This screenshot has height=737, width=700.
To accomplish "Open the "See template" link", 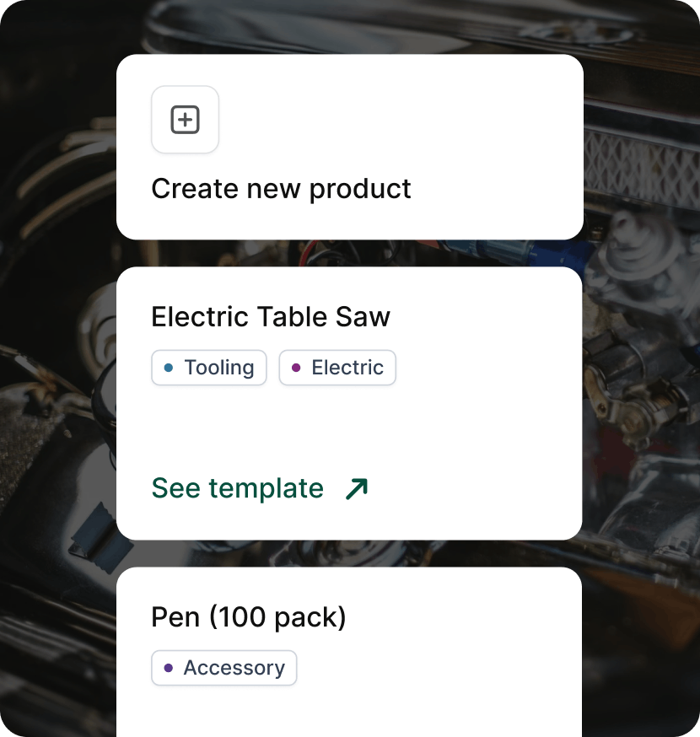I will [x=238, y=488].
